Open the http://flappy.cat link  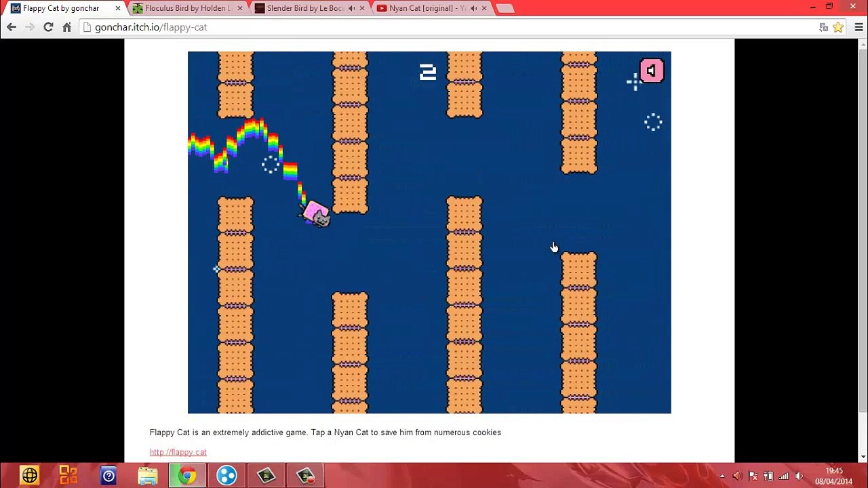click(x=178, y=452)
